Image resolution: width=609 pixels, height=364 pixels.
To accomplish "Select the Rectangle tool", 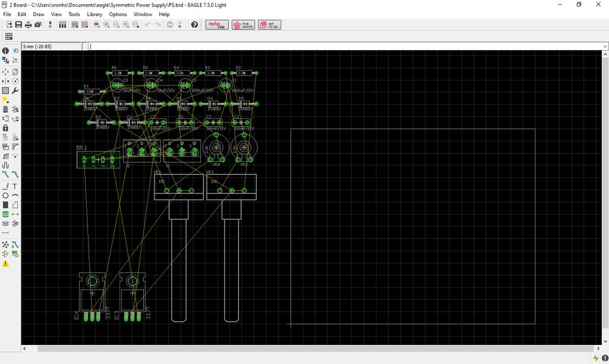I will 5,205.
